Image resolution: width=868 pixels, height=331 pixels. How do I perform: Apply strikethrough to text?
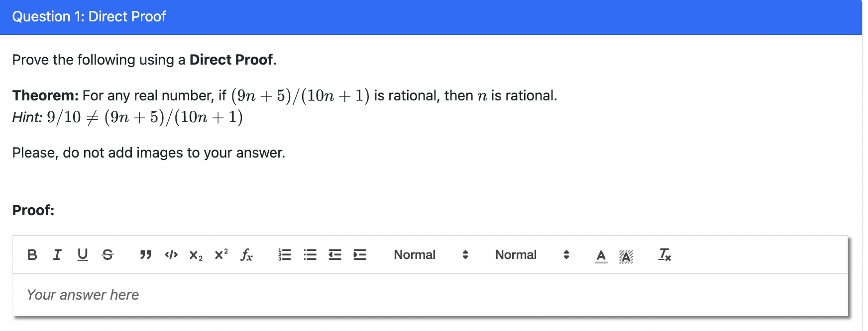point(108,255)
